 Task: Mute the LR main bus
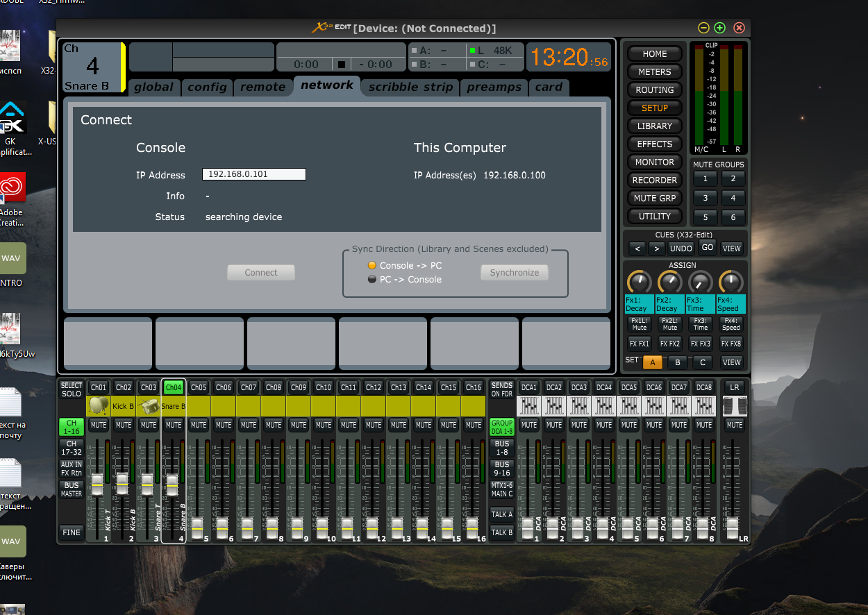(x=735, y=425)
